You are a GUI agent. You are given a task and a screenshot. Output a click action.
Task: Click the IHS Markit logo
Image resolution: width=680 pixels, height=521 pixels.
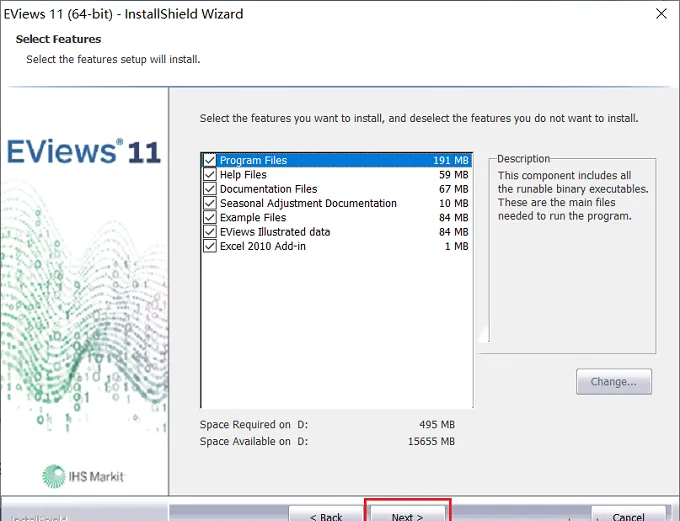(x=83, y=476)
